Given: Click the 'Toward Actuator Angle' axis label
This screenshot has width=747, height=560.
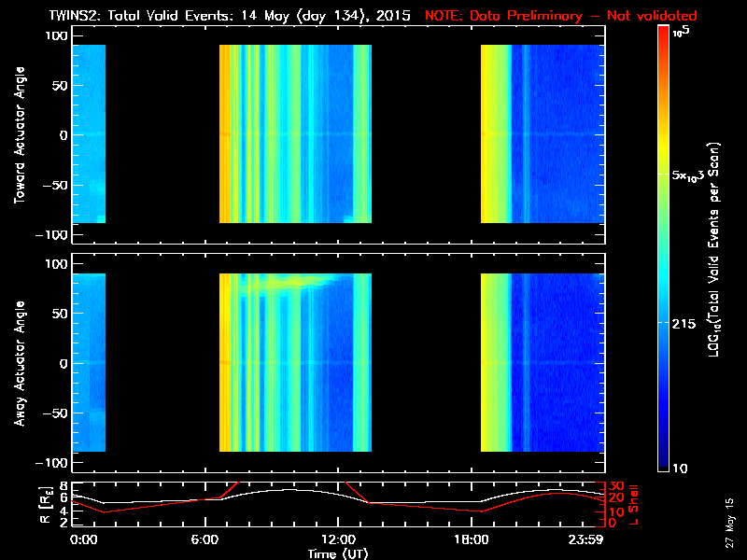Looking at the screenshot, I should 20,135.
